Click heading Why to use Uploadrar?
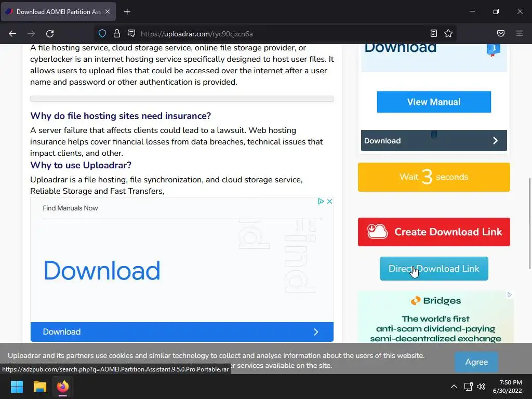This screenshot has width=532, height=399. (x=81, y=165)
